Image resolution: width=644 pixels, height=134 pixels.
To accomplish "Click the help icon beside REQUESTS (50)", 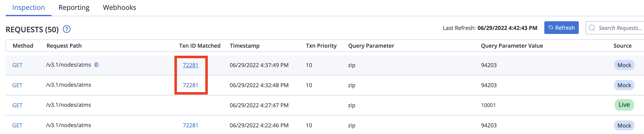I will pos(67,29).
